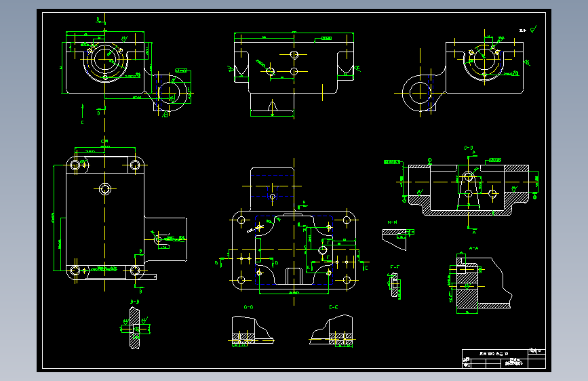Click the F-F section view label
588x381 pixels.
(395, 267)
